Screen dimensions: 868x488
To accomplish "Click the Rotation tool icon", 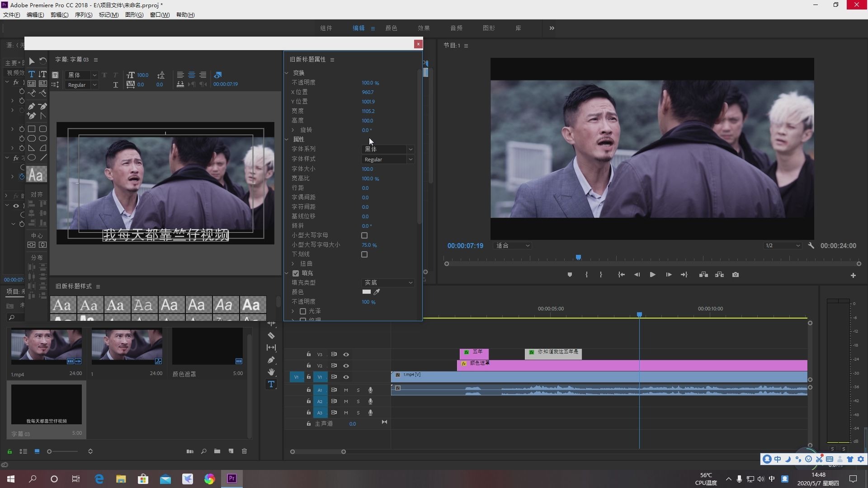I will click(x=43, y=61).
